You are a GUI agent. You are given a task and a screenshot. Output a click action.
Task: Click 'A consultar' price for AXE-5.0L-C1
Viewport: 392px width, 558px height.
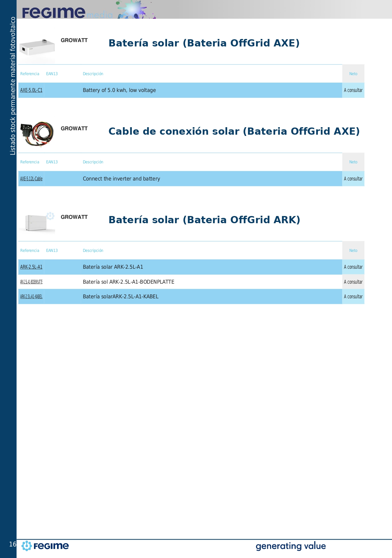(353, 90)
